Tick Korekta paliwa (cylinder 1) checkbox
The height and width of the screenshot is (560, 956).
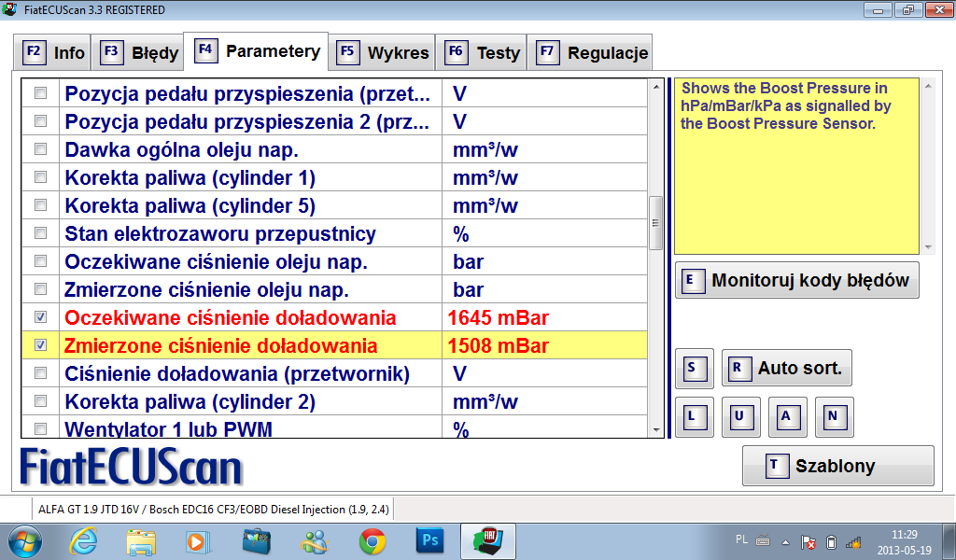(x=40, y=177)
